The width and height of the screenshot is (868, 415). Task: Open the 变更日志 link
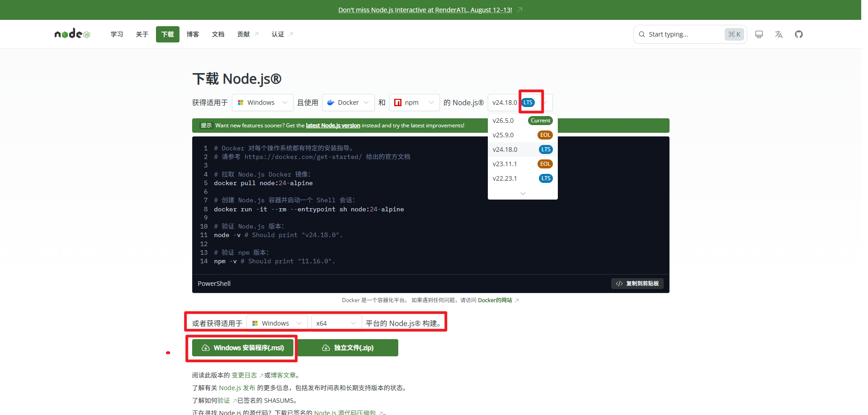[245, 375]
